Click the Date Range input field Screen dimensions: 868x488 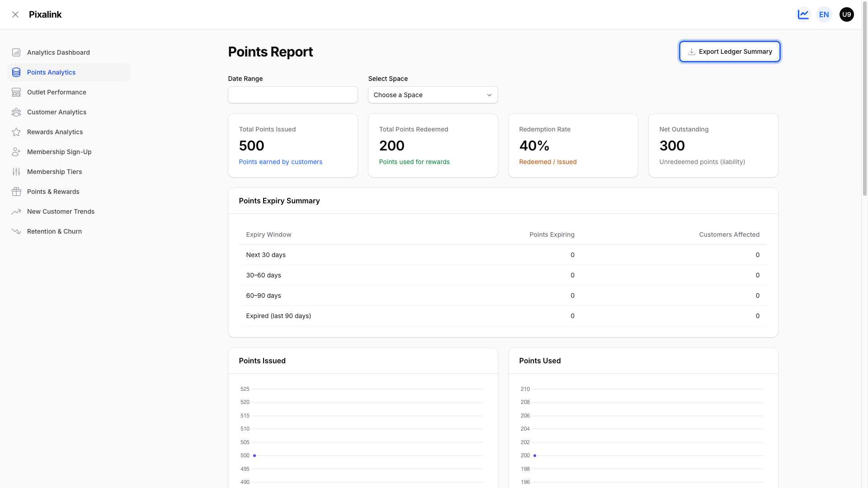pos(293,95)
